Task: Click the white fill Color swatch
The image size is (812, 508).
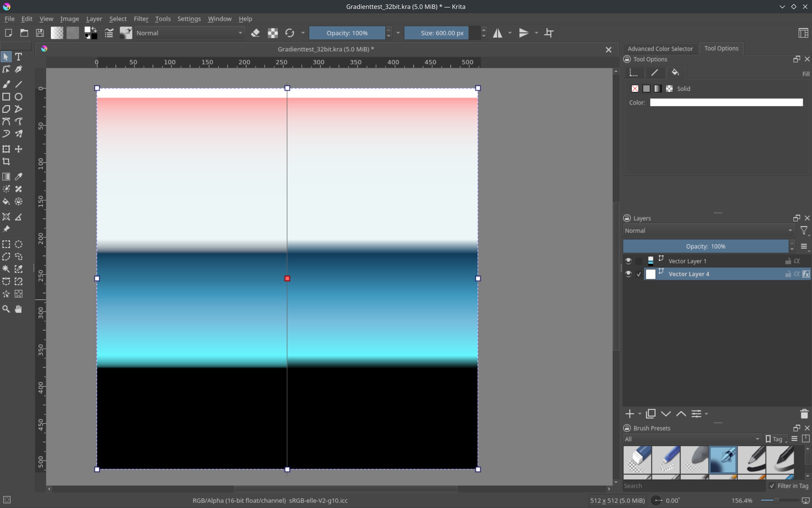Action: click(726, 102)
